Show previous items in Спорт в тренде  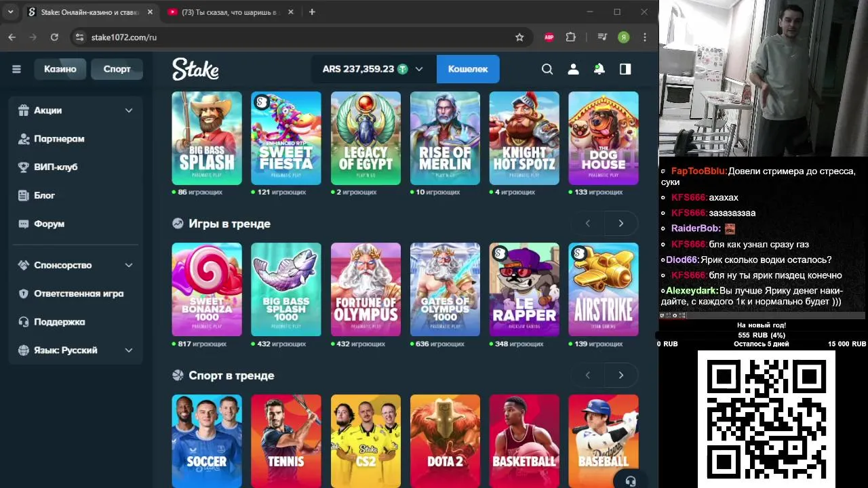point(588,375)
